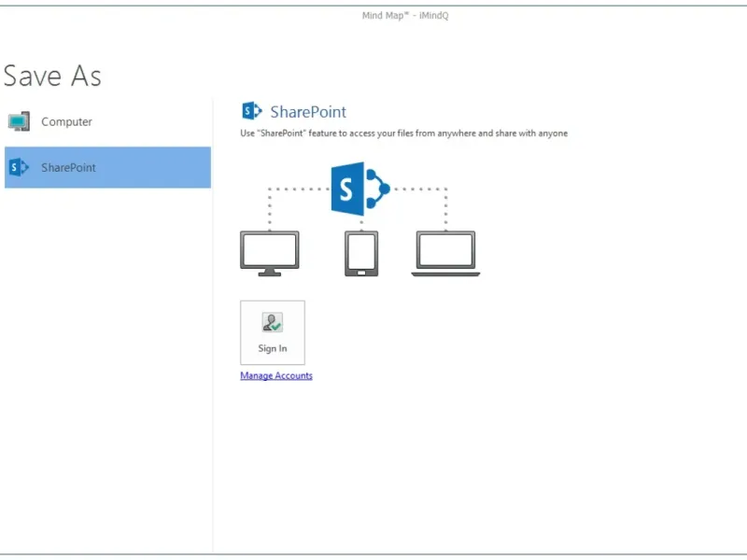Click the tablet device illustration
747x560 pixels.
361,254
